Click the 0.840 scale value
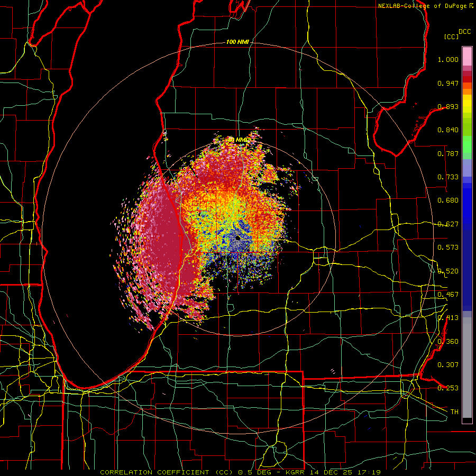476x476 pixels. tap(448, 130)
